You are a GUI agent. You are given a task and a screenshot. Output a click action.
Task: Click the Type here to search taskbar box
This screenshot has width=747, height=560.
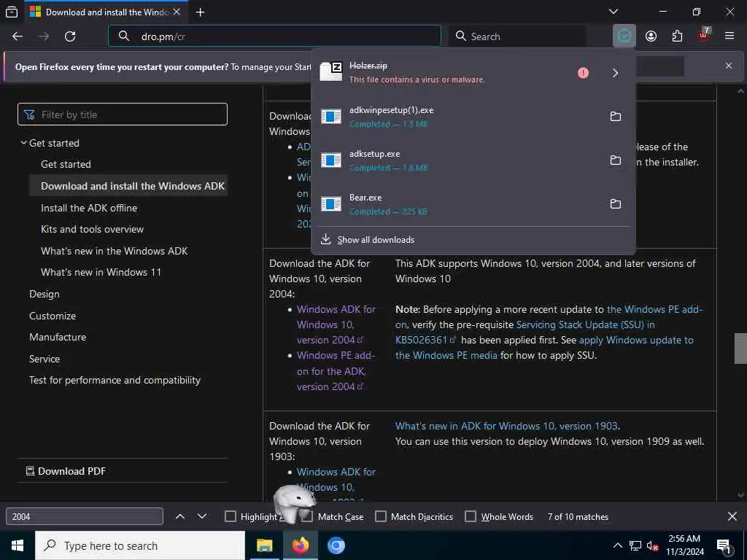coord(140,545)
